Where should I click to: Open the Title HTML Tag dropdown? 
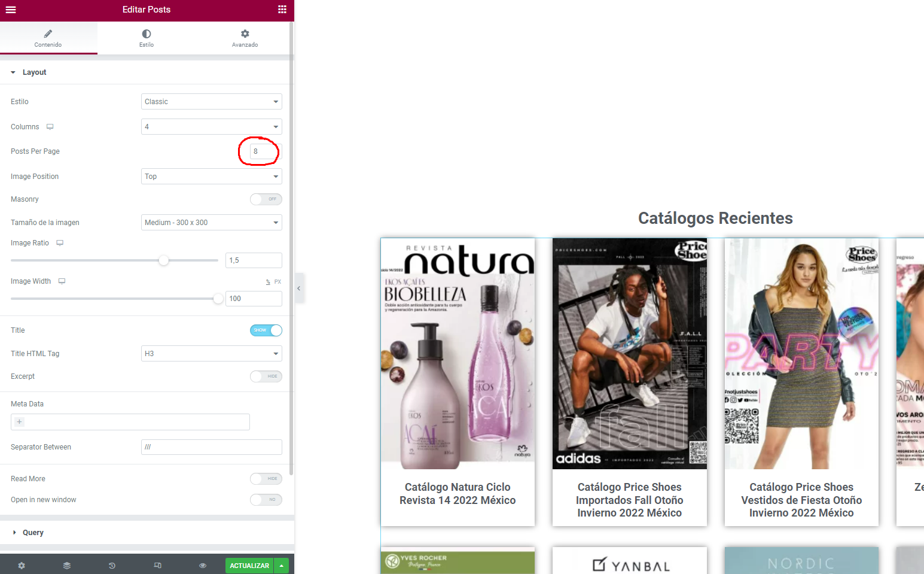pyautogui.click(x=211, y=354)
